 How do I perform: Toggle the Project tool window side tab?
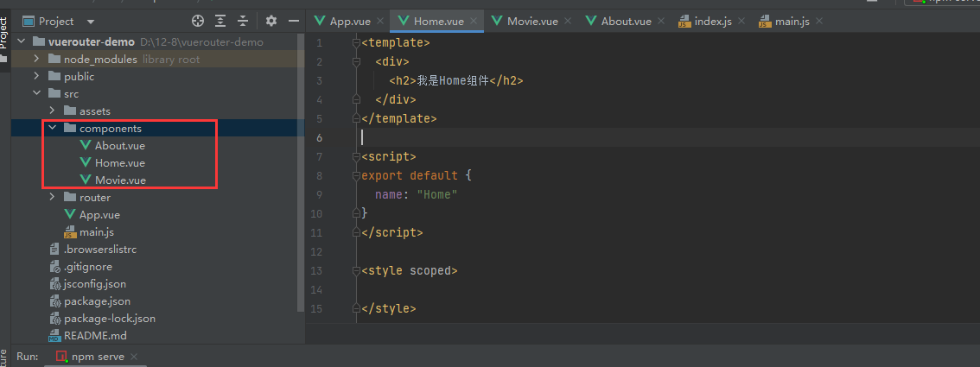pos(4,39)
